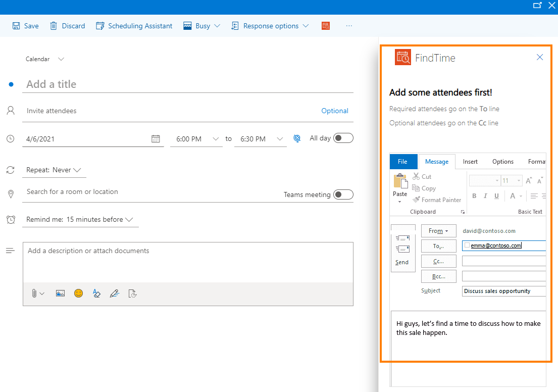Open the date picker calendar icon

[x=156, y=139]
